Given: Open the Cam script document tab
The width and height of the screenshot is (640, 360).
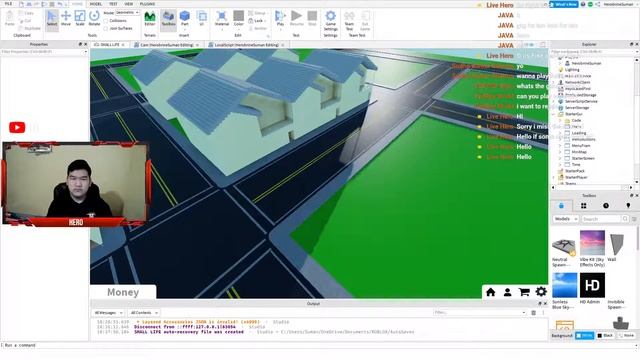Looking at the screenshot, I should pos(167,45).
